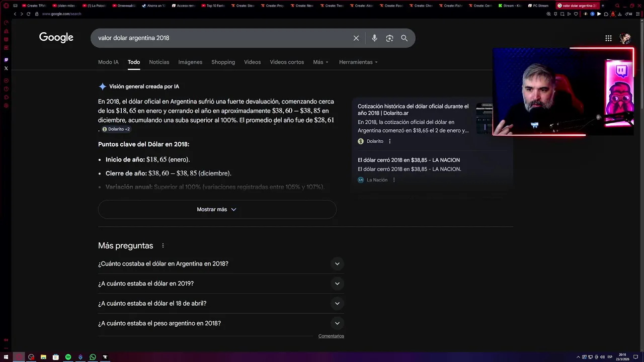Clear the search box with the X icon
The width and height of the screenshot is (644, 362).
coord(356,38)
